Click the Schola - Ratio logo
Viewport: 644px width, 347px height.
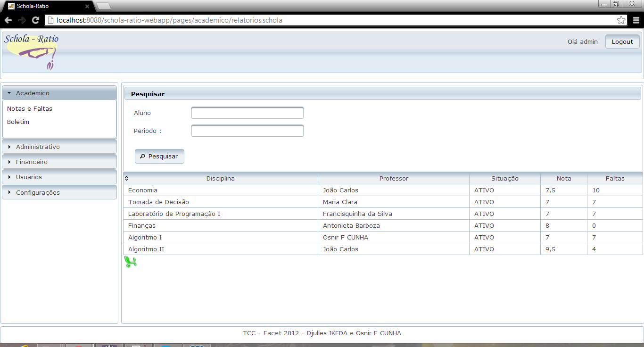32,52
